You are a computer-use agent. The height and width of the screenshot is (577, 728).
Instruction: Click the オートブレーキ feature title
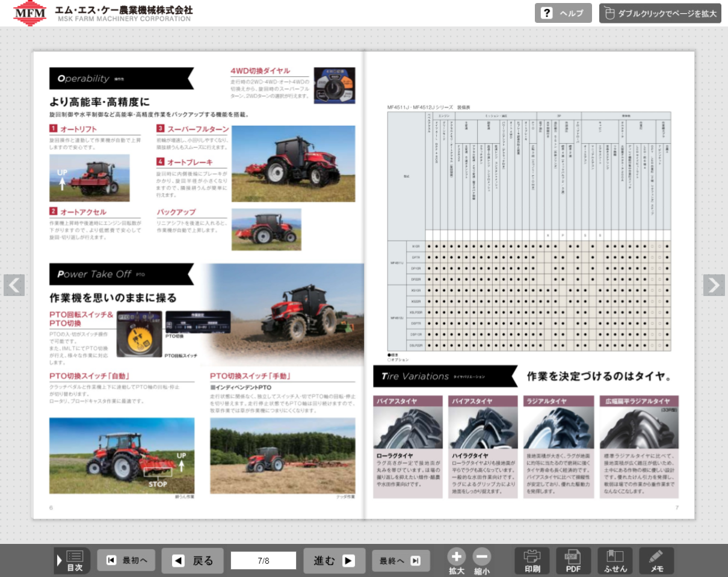click(x=190, y=162)
